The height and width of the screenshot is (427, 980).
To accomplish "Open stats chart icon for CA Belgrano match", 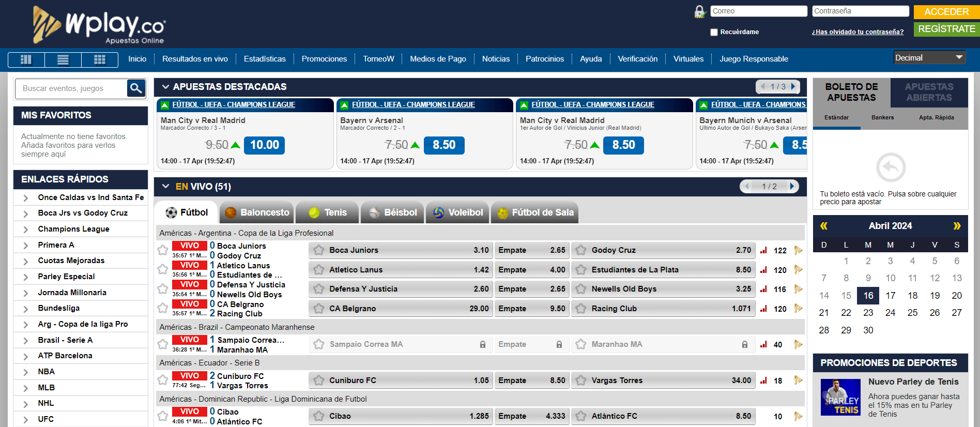I will click(x=764, y=309).
